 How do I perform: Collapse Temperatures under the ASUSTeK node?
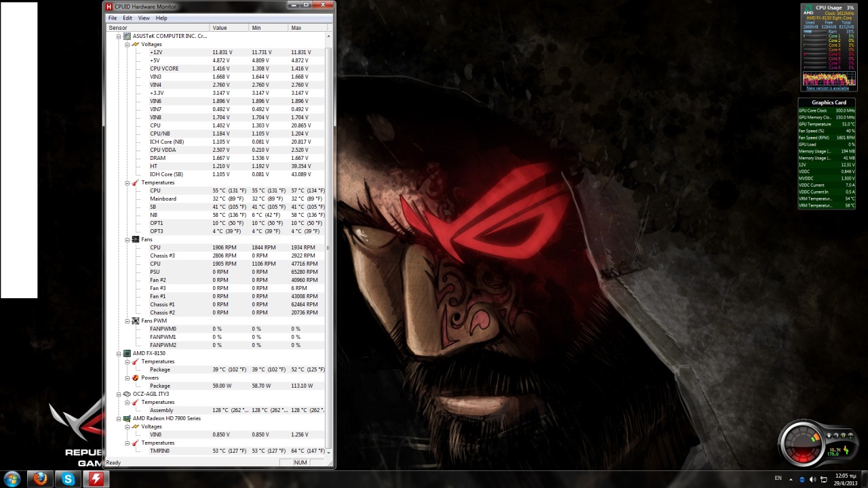tap(127, 182)
